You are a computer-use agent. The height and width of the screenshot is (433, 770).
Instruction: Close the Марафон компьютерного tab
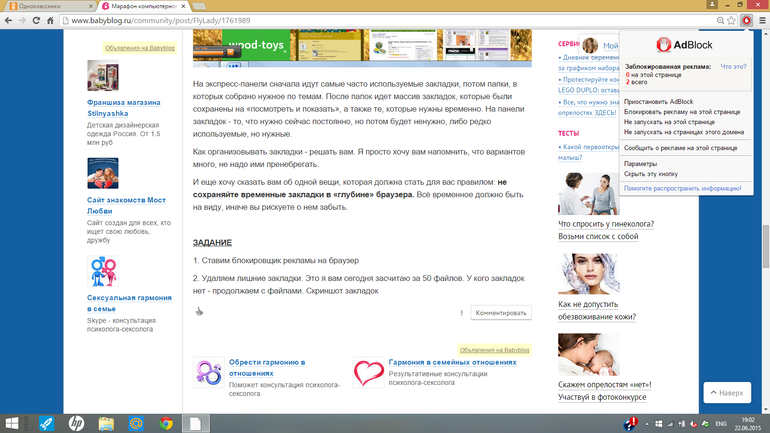coord(184,6)
